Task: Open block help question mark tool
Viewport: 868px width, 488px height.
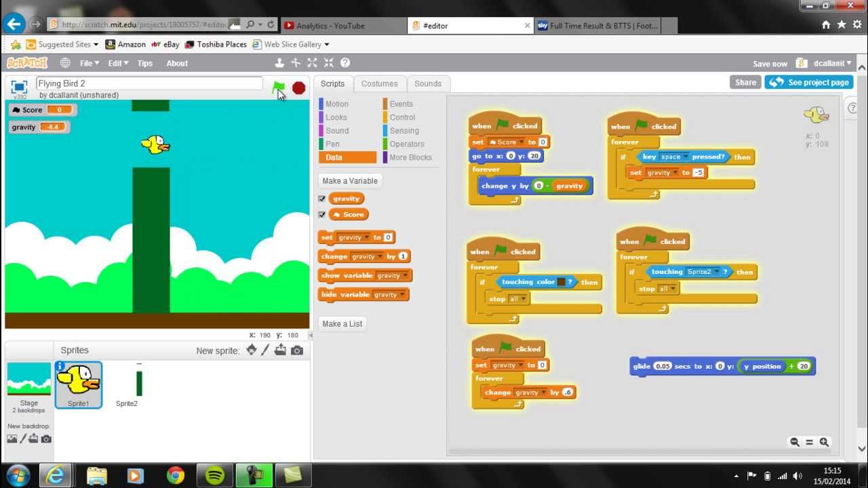Action: (345, 63)
